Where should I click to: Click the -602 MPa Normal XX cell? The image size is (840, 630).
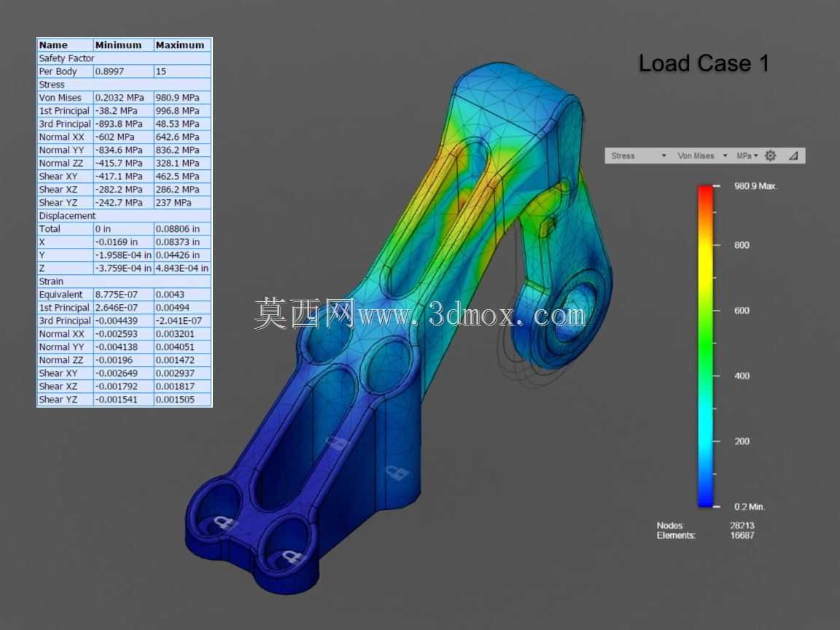(124, 137)
